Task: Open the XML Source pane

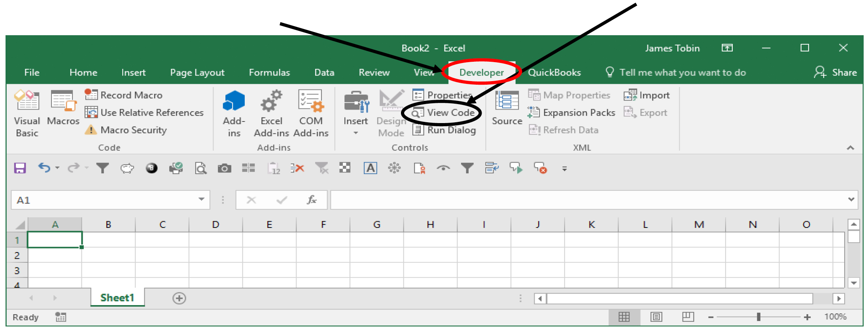Action: pyautogui.click(x=507, y=108)
